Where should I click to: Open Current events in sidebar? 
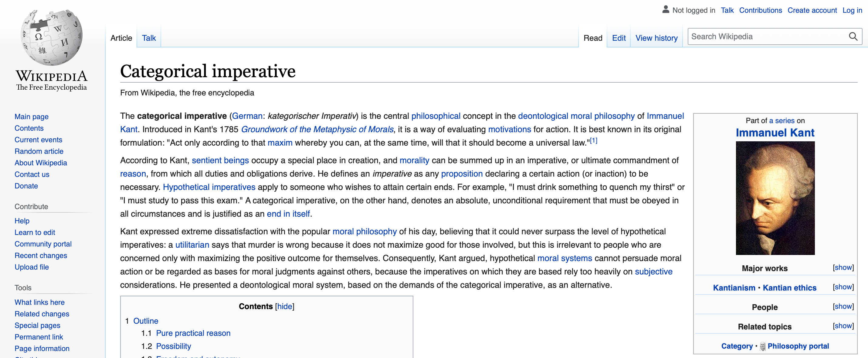(x=39, y=140)
